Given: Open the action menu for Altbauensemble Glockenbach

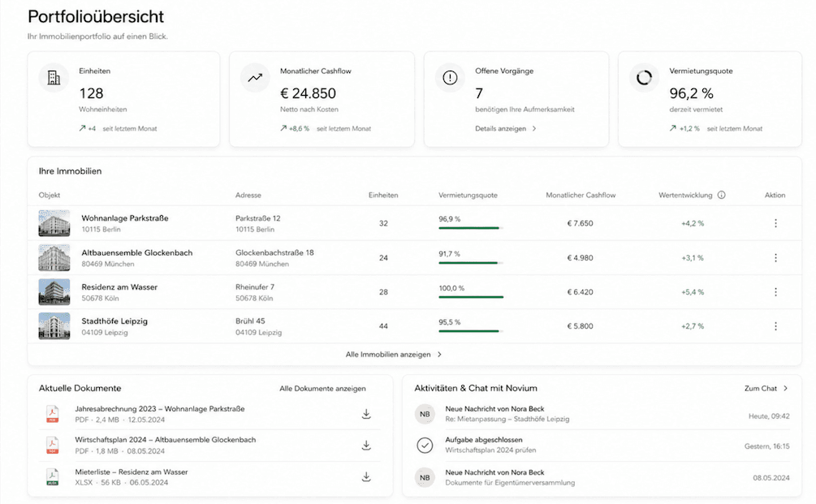Looking at the screenshot, I should 775,258.
